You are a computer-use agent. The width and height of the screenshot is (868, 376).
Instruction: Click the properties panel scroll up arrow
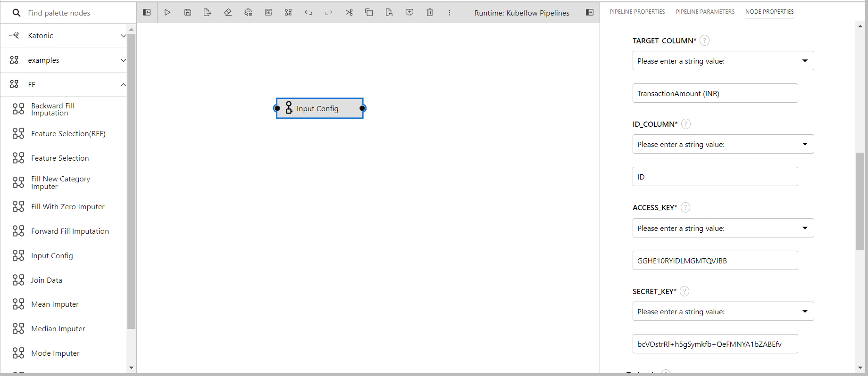click(x=860, y=26)
